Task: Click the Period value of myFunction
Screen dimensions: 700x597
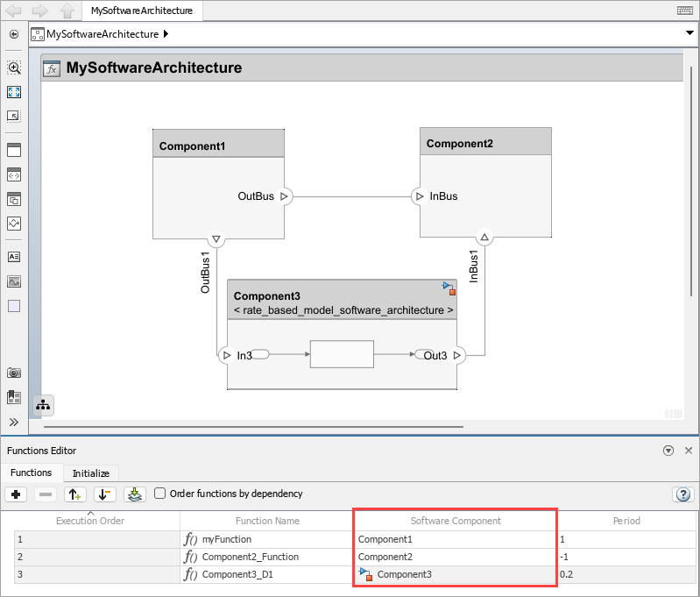Action: point(626,540)
